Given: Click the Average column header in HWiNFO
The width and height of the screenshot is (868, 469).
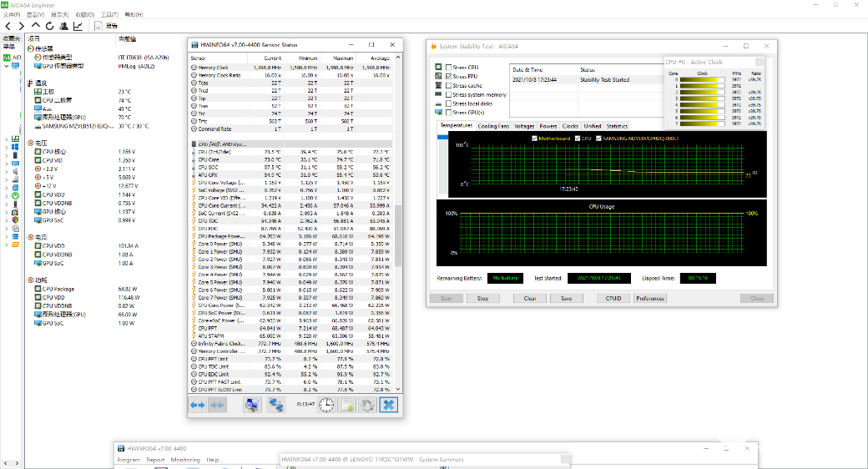Looking at the screenshot, I should 375,58.
